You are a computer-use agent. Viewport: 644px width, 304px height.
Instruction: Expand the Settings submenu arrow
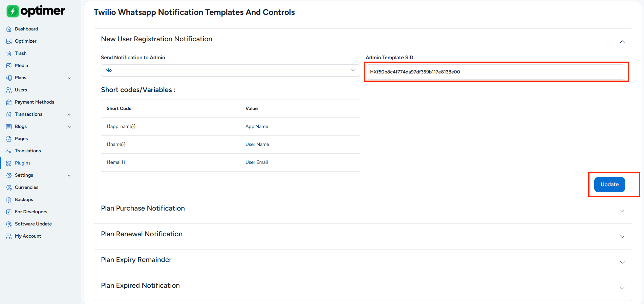coord(69,176)
